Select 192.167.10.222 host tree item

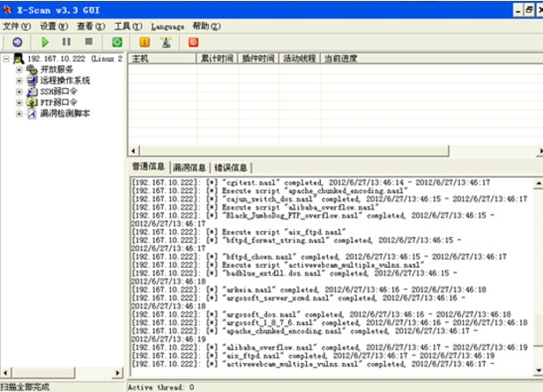click(75, 59)
